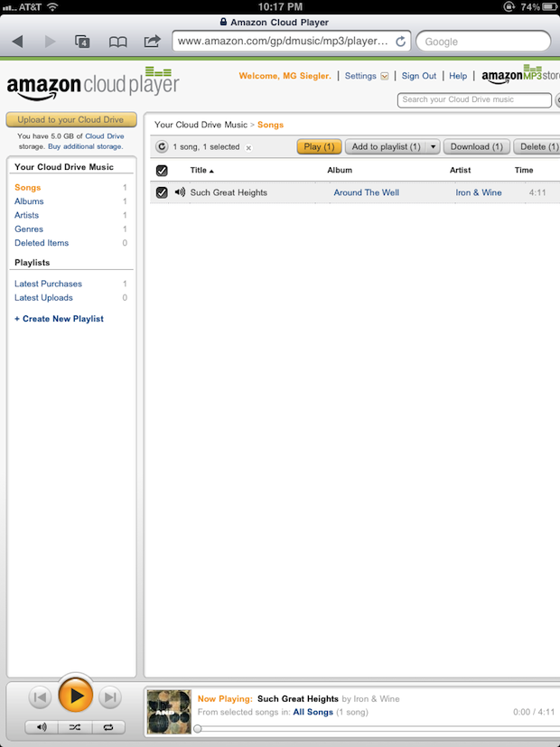The width and height of the screenshot is (560, 747).
Task: Click Add to playlist (1) button
Action: tap(387, 146)
